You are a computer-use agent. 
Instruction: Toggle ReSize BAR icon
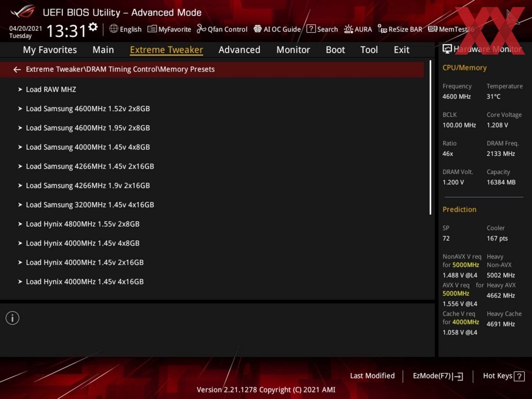(382, 29)
